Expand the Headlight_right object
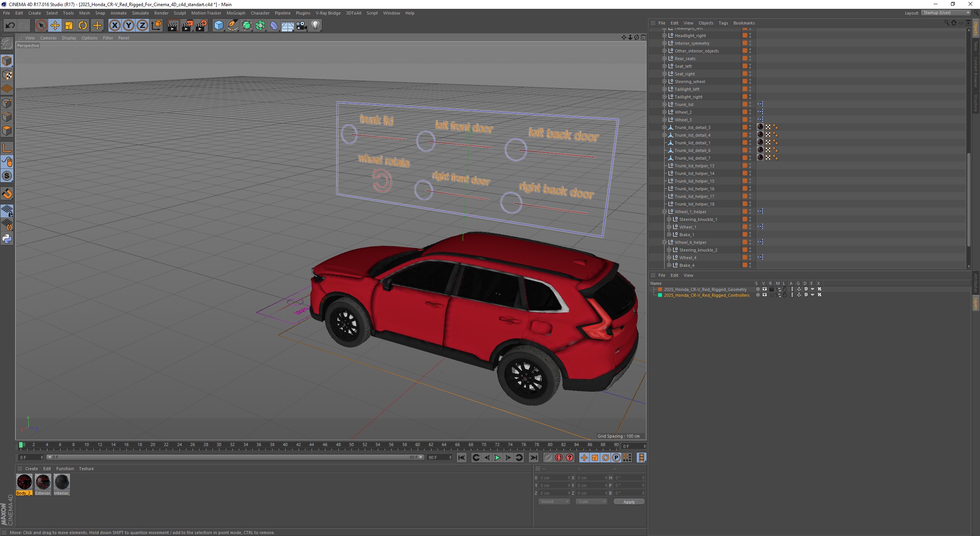The width and height of the screenshot is (980, 536). (x=665, y=36)
